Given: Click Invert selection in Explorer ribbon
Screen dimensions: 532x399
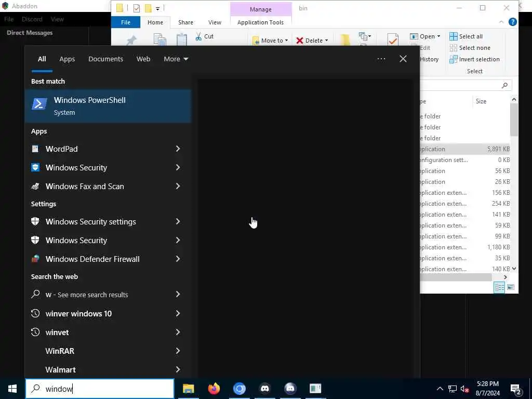Looking at the screenshot, I should 474,59.
